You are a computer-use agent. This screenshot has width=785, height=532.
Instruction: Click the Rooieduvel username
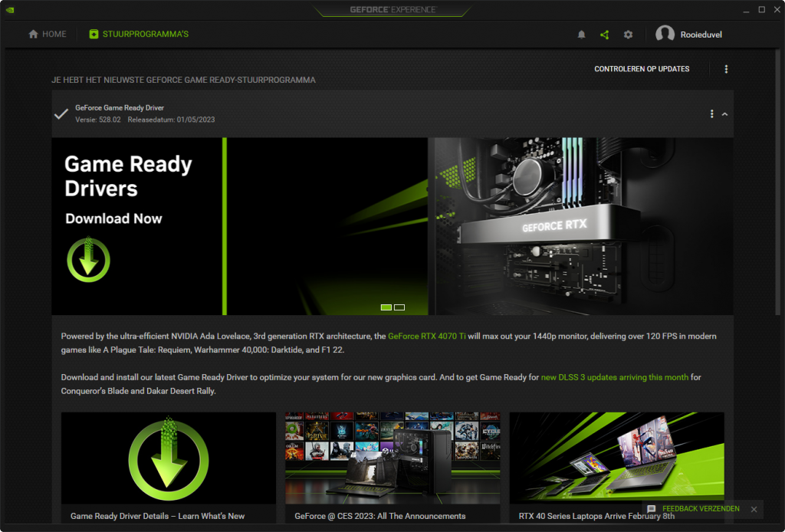tap(701, 34)
